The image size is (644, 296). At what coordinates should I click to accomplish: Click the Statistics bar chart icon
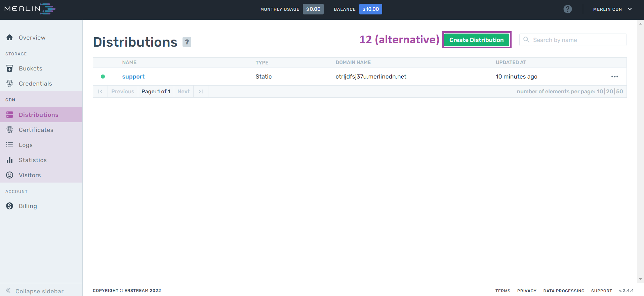10,160
